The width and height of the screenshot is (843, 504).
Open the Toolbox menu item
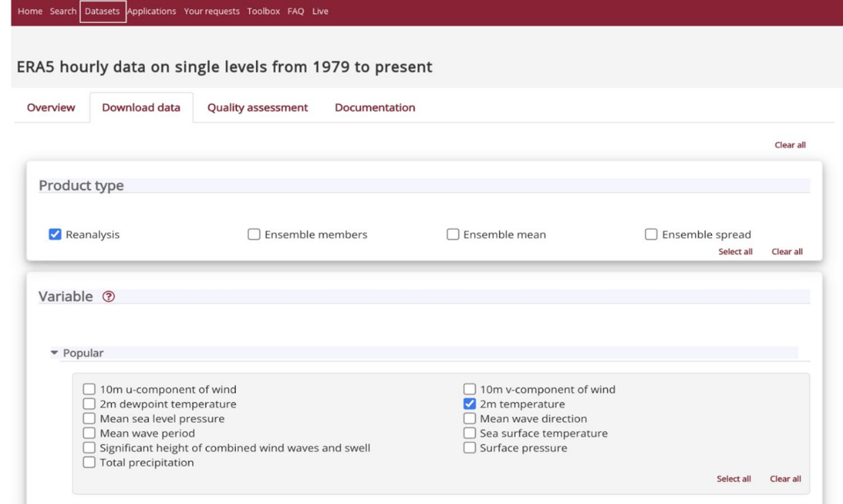pos(264,11)
